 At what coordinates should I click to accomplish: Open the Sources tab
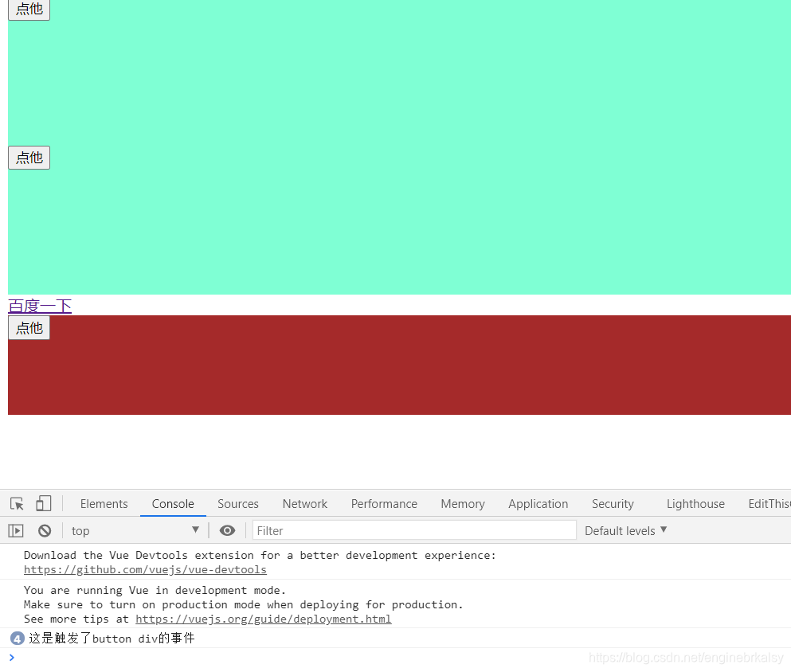238,504
